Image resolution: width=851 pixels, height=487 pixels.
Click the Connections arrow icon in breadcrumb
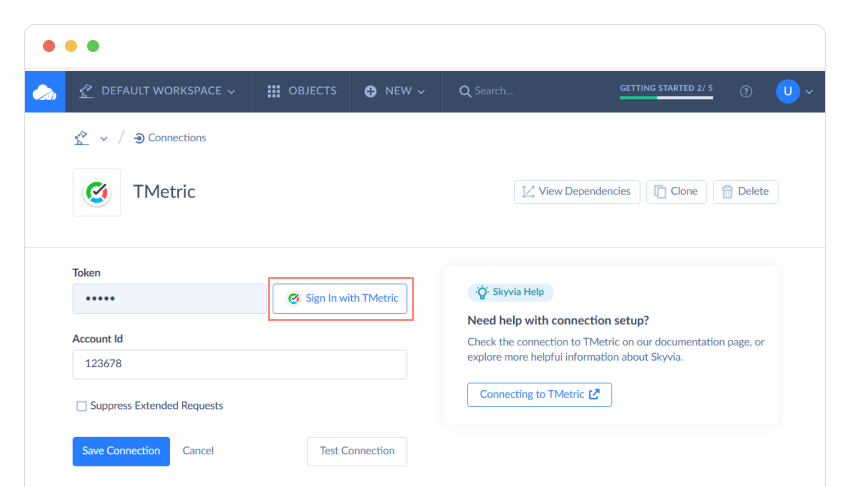[139, 138]
